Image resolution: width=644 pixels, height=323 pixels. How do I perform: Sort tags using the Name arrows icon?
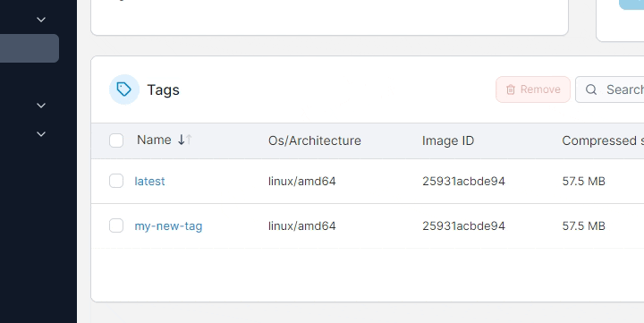coord(185,140)
